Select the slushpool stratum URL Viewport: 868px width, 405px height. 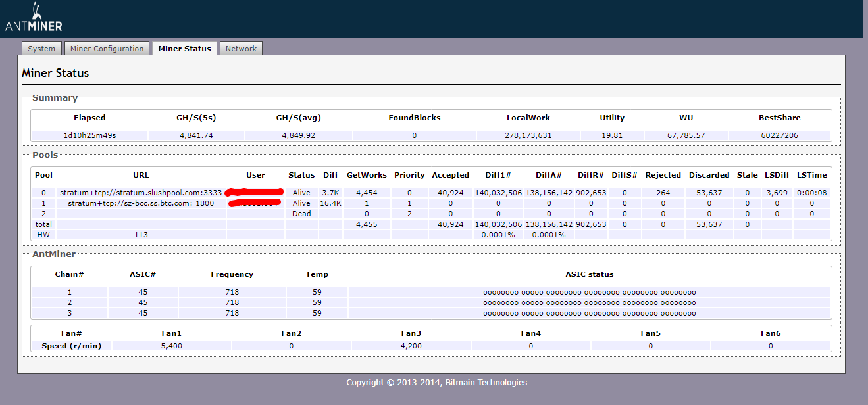pyautogui.click(x=141, y=193)
